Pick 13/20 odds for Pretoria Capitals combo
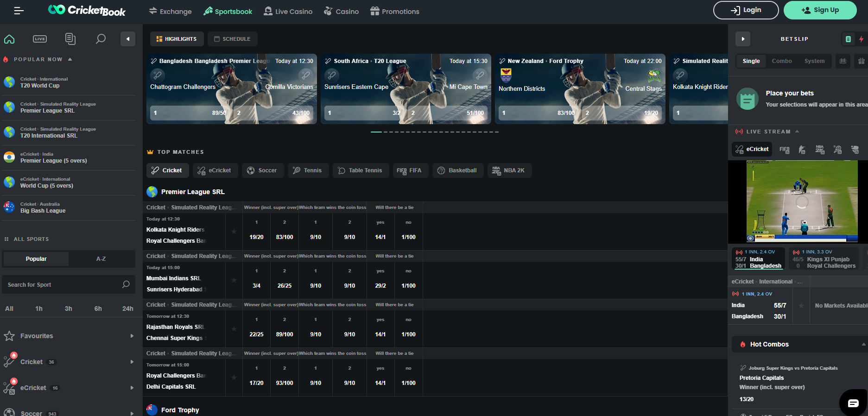868x416 pixels. click(x=746, y=399)
